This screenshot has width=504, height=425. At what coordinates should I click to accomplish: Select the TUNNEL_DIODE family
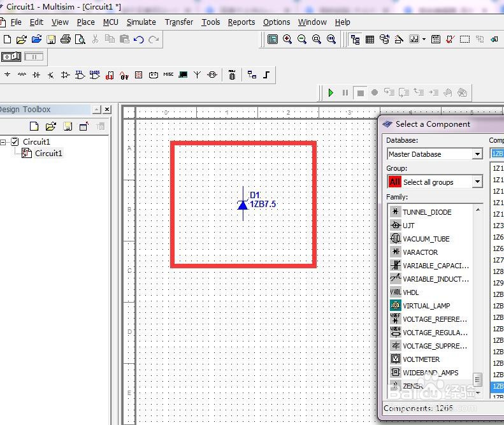click(x=427, y=212)
